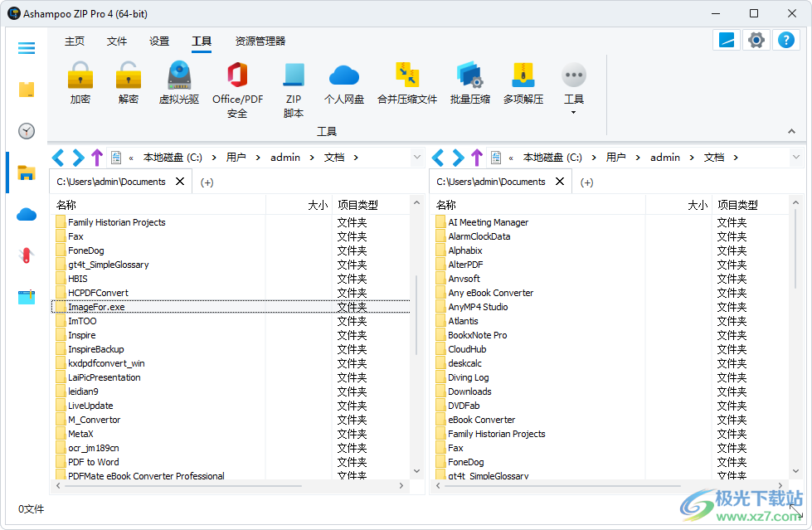The height and width of the screenshot is (530, 812).
Task: Select the yellow archive sidebar icon
Action: pyautogui.click(x=27, y=89)
